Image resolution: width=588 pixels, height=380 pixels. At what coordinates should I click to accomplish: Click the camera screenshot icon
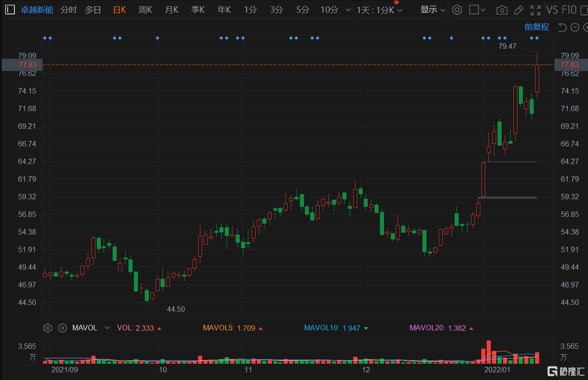coord(502,10)
